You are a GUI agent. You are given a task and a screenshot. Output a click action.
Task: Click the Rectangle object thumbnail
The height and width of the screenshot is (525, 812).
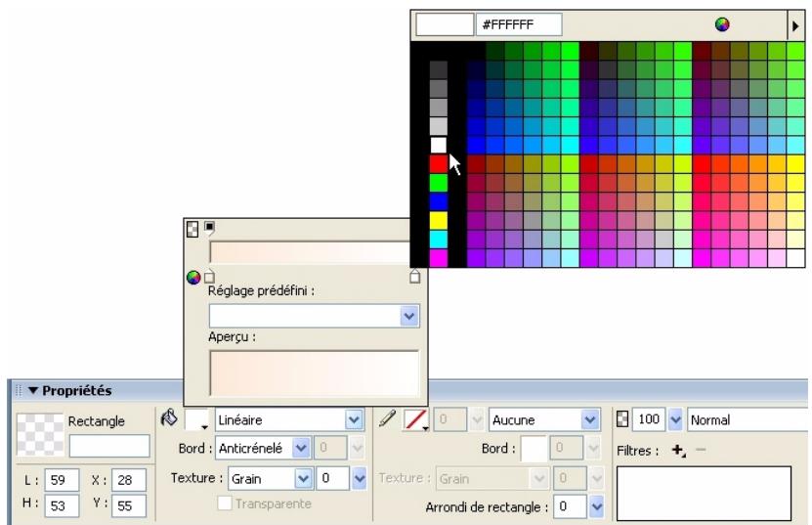40,434
